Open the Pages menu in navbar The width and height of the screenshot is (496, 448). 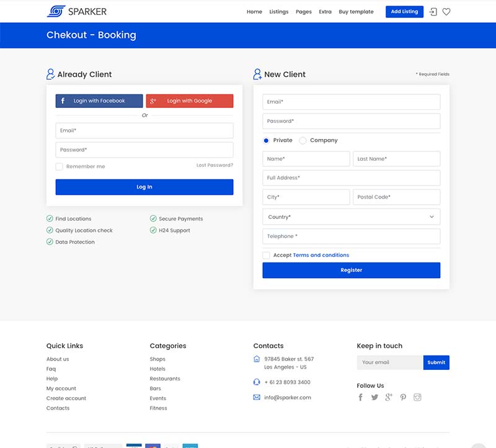click(304, 12)
